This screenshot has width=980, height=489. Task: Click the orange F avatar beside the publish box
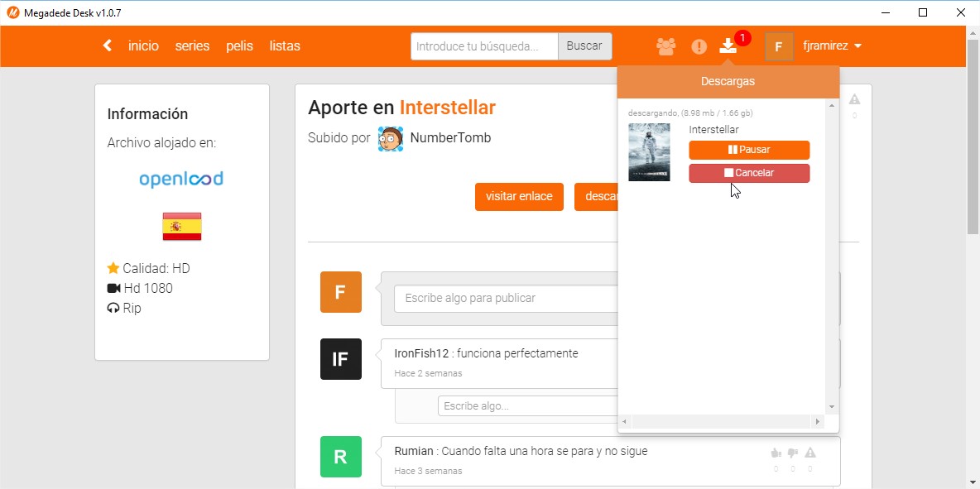click(x=341, y=291)
